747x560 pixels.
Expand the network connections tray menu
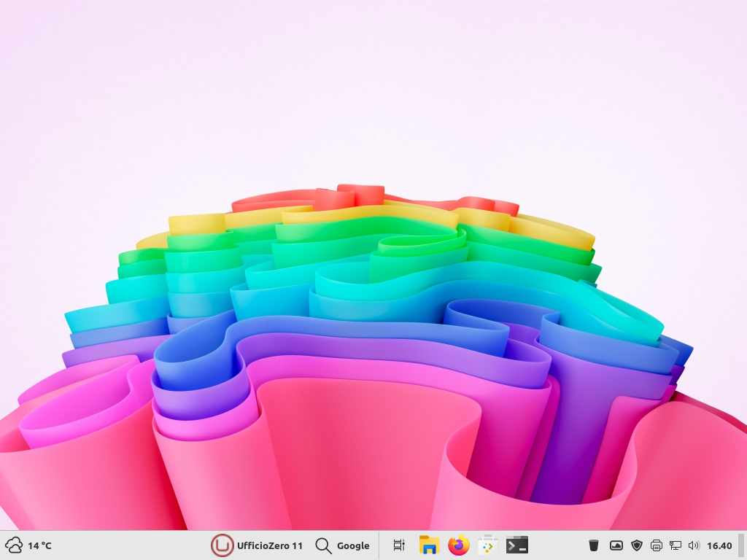pos(675,545)
